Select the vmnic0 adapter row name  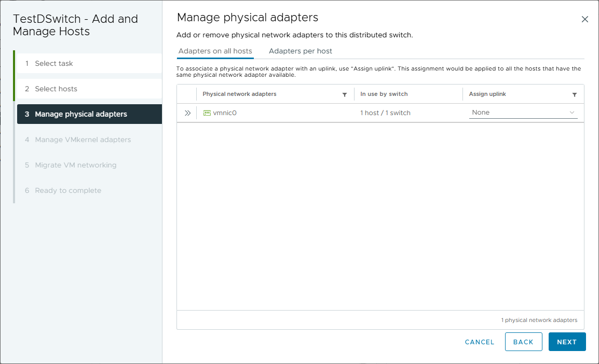(225, 113)
